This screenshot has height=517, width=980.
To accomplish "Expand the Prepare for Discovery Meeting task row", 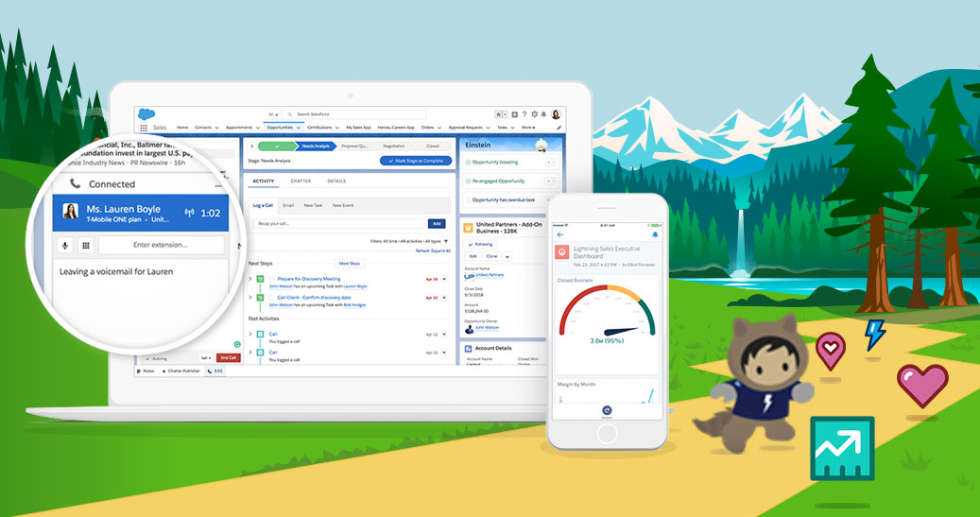I will (250, 279).
